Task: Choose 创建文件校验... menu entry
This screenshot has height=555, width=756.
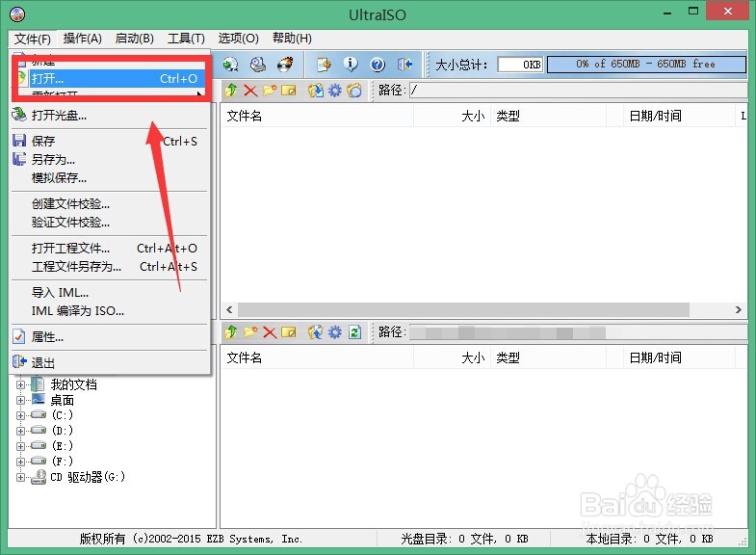Action: pyautogui.click(x=110, y=204)
